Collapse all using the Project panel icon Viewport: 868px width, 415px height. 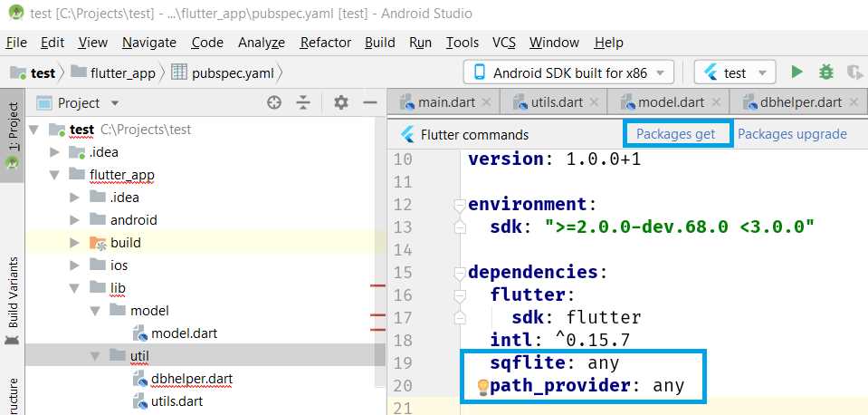coord(303,102)
